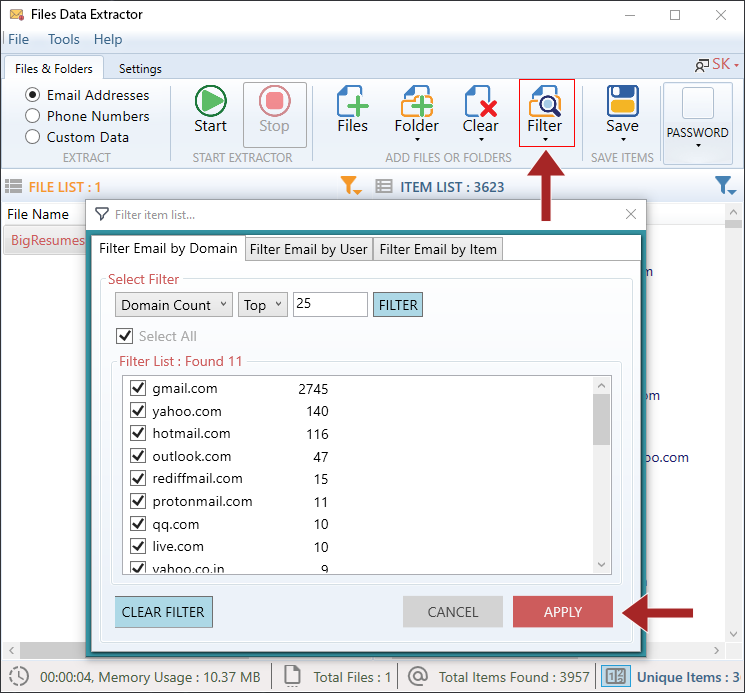Toggle the Select All checkbox
745x693 pixels.
[x=124, y=336]
